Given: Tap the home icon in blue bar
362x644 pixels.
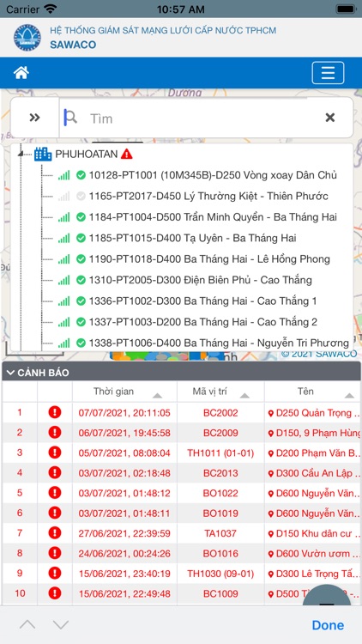Looking at the screenshot, I should coord(21,73).
